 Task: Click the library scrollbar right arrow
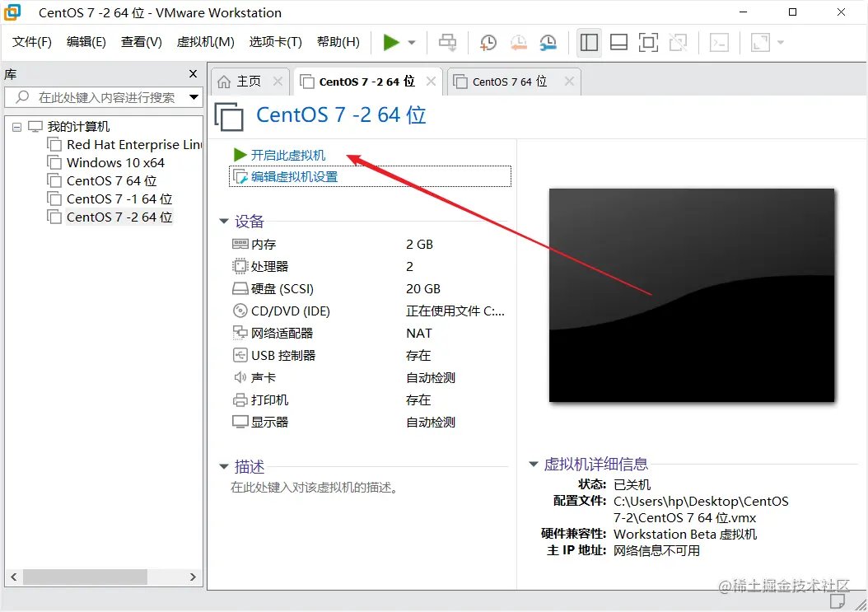coord(193,577)
